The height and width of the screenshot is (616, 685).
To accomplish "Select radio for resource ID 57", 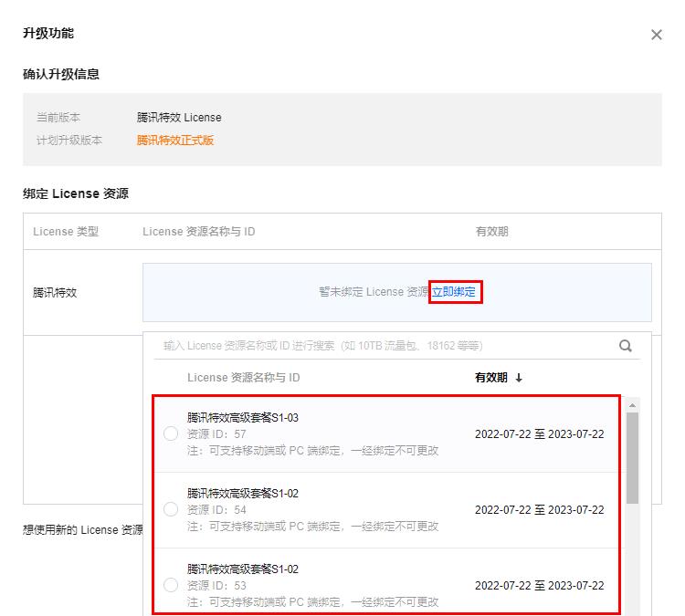I will click(171, 433).
